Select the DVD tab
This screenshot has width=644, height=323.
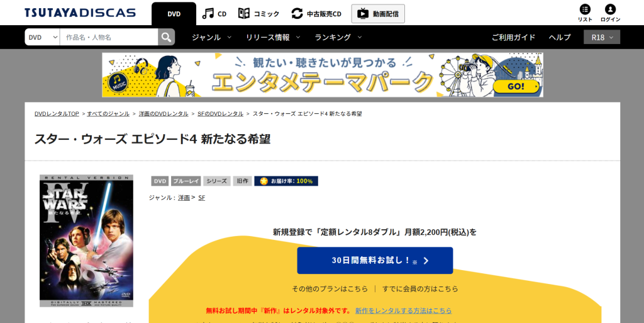pos(174,14)
